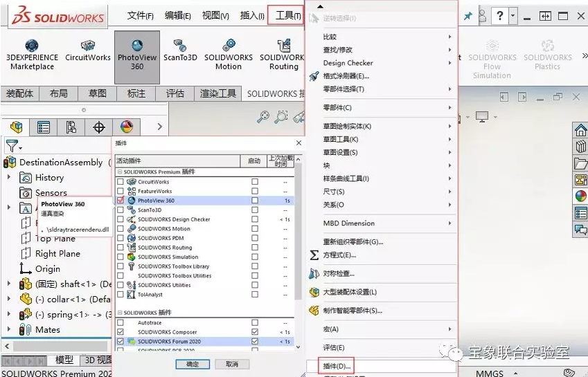Expand the Mates folder node

[x=9, y=329]
